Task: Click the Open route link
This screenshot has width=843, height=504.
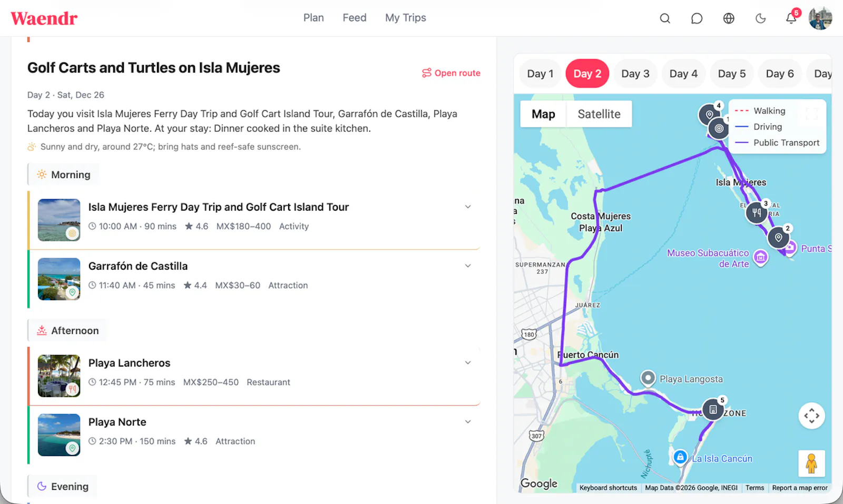Action: point(451,73)
